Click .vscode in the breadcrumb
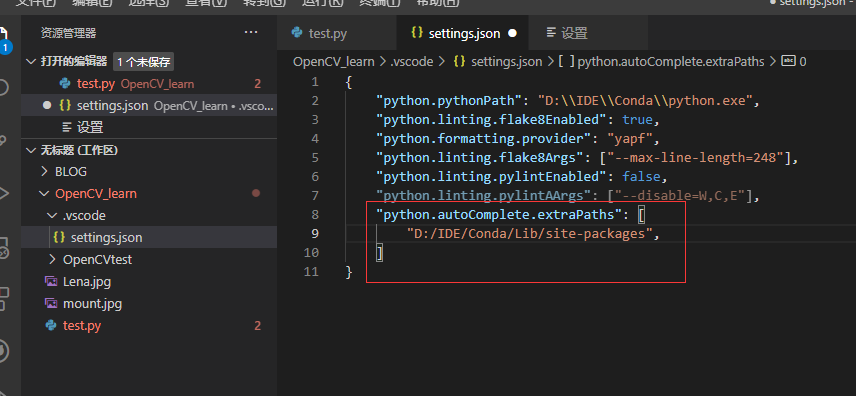The image size is (856, 396). coord(412,62)
